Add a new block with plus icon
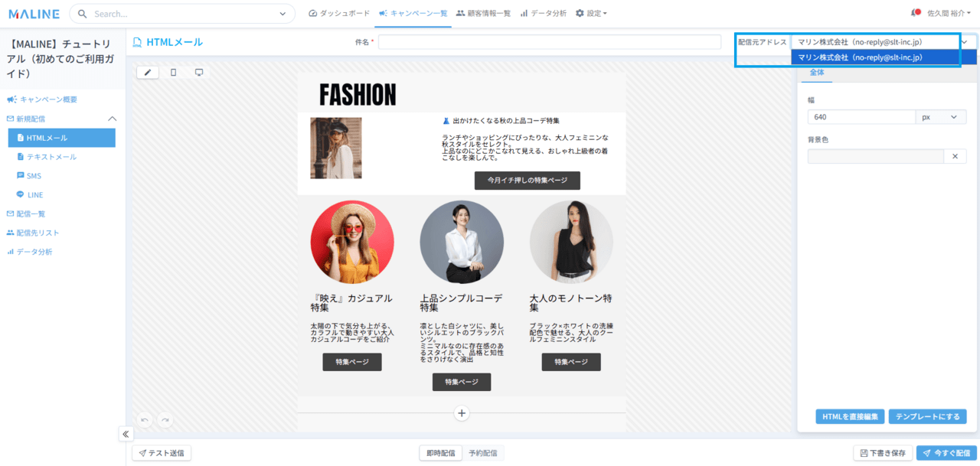 pos(461,413)
